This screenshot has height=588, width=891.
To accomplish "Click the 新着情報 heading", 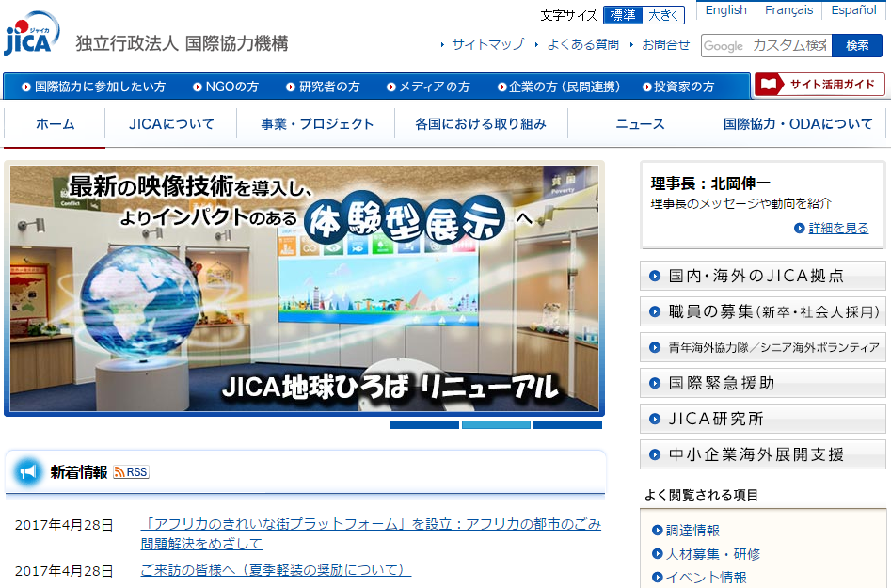I will [x=79, y=472].
